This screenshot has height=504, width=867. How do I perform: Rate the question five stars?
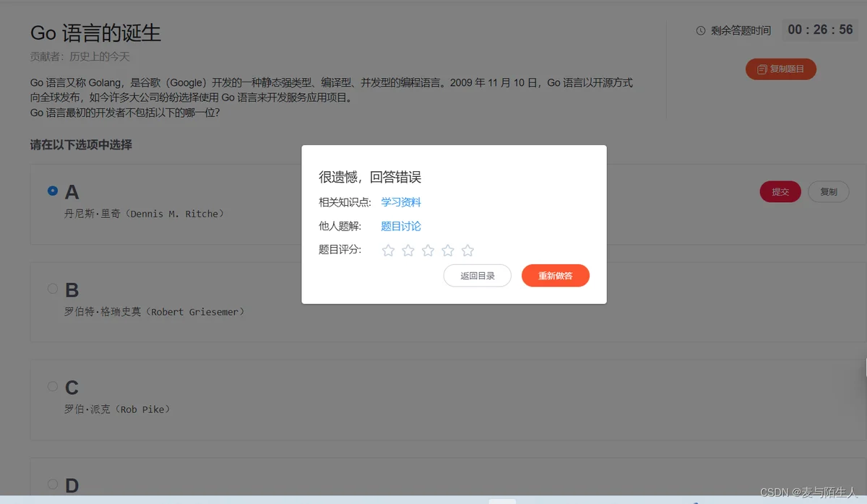coord(467,251)
